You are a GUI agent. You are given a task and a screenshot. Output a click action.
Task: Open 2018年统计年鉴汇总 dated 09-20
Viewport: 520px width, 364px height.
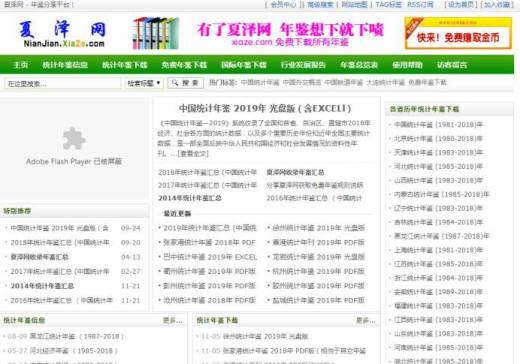click(x=60, y=242)
